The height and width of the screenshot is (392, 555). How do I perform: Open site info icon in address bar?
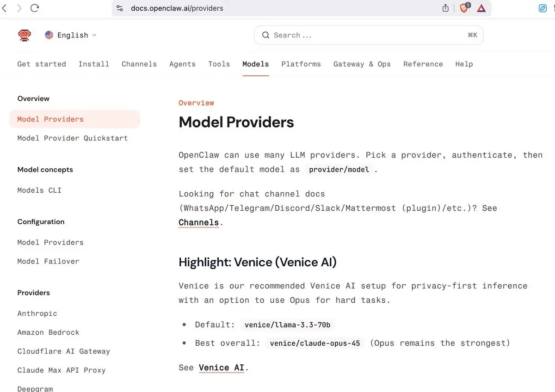click(120, 8)
